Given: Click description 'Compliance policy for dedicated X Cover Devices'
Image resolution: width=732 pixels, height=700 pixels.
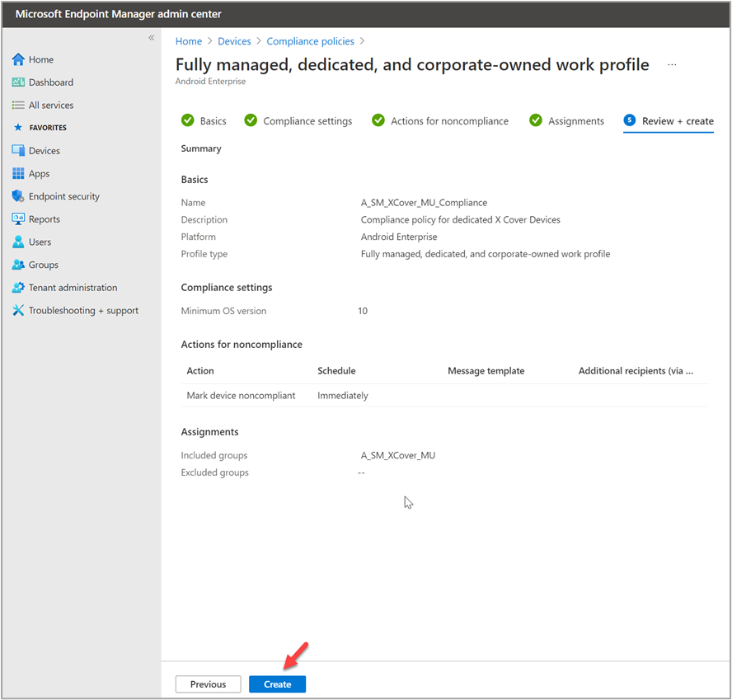Looking at the screenshot, I should click(460, 219).
